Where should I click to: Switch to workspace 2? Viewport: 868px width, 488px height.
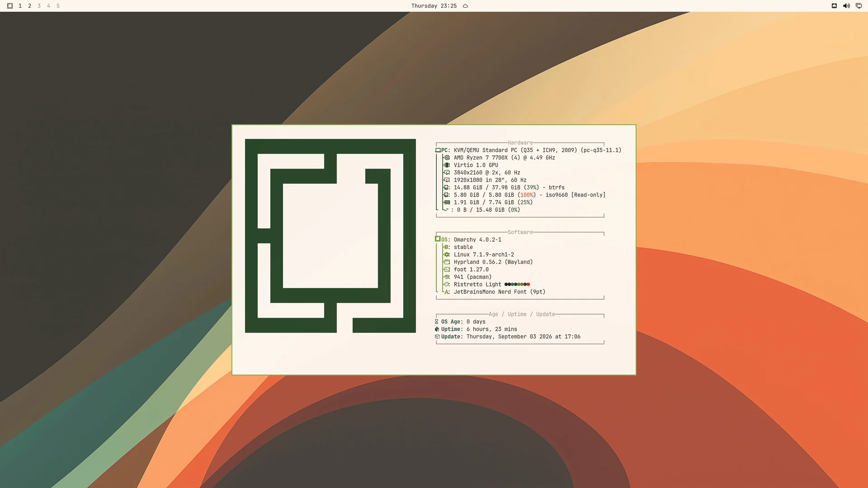[29, 6]
